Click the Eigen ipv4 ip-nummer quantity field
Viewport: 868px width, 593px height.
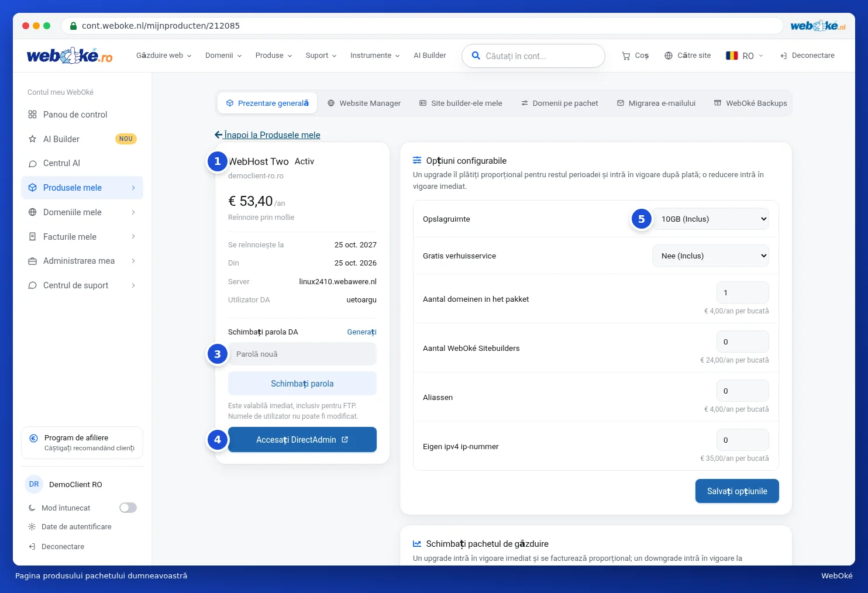pos(743,440)
